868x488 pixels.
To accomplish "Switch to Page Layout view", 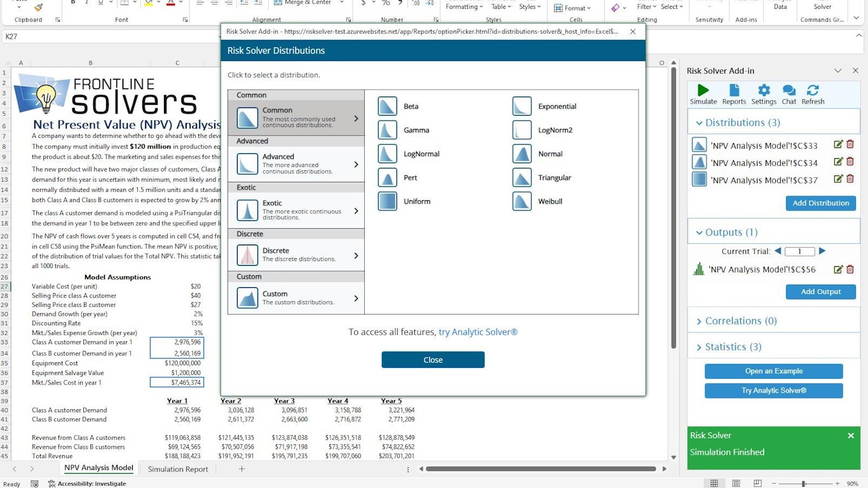I will 736,484.
